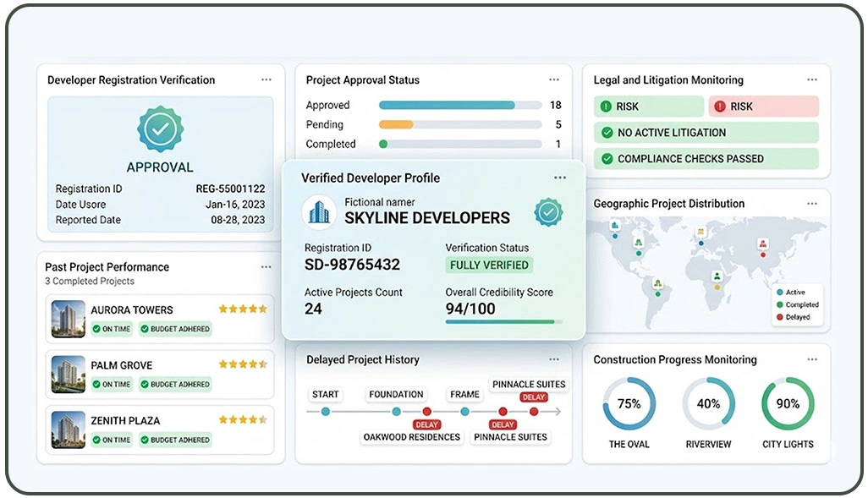Open Verified Developer Profile ellipsis menu

560,178
